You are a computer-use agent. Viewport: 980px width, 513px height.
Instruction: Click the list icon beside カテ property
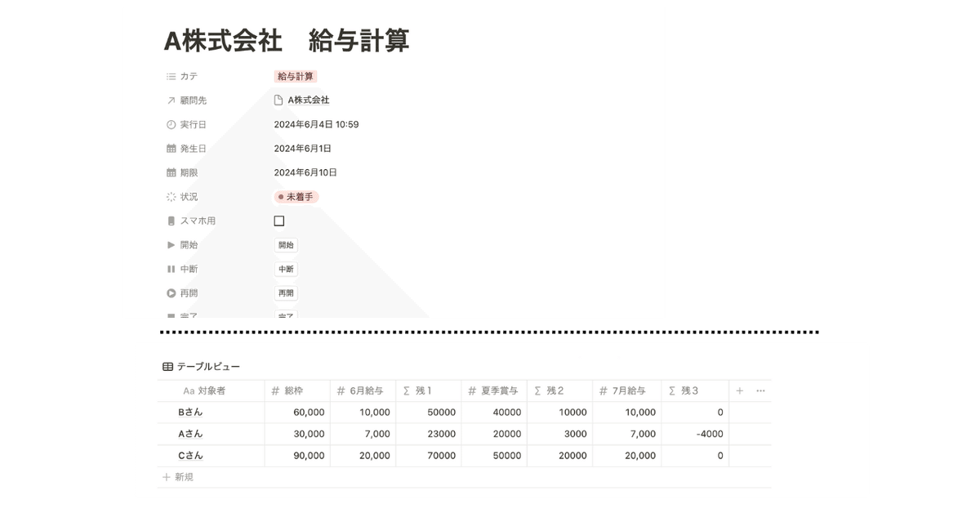pyautogui.click(x=171, y=76)
